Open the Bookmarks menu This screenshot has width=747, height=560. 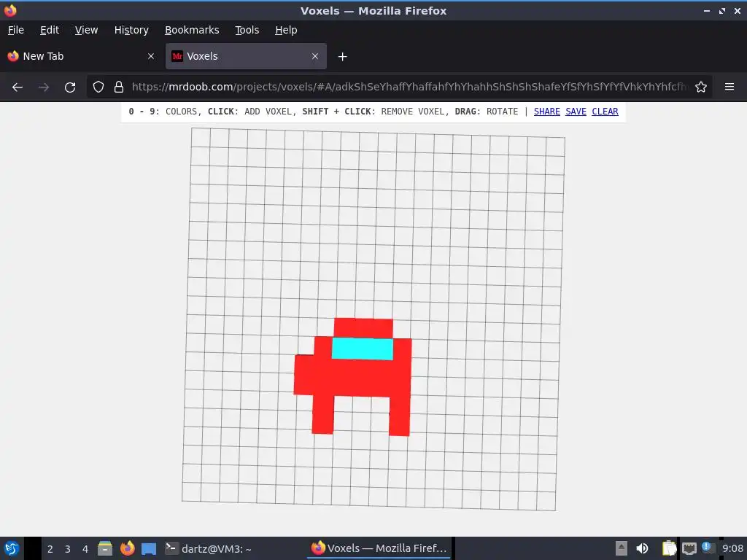pyautogui.click(x=192, y=30)
